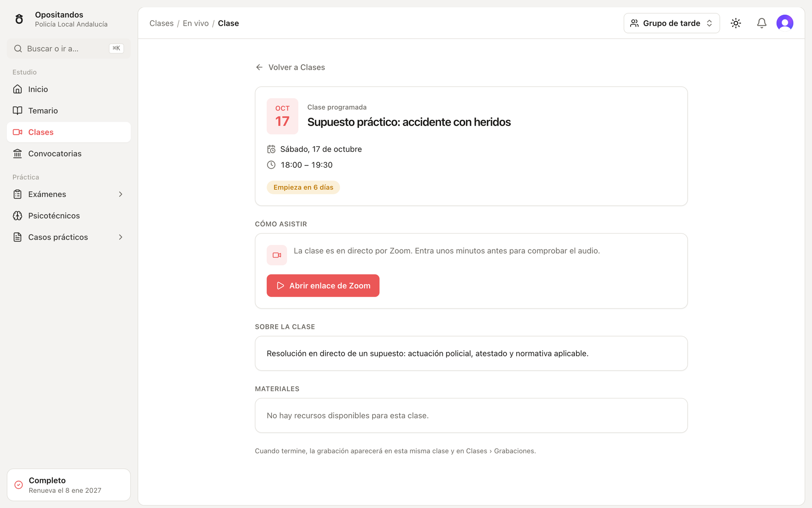Viewport: 812px width, 508px height.
Task: Open Exámenes menu item
Action: tap(69, 194)
